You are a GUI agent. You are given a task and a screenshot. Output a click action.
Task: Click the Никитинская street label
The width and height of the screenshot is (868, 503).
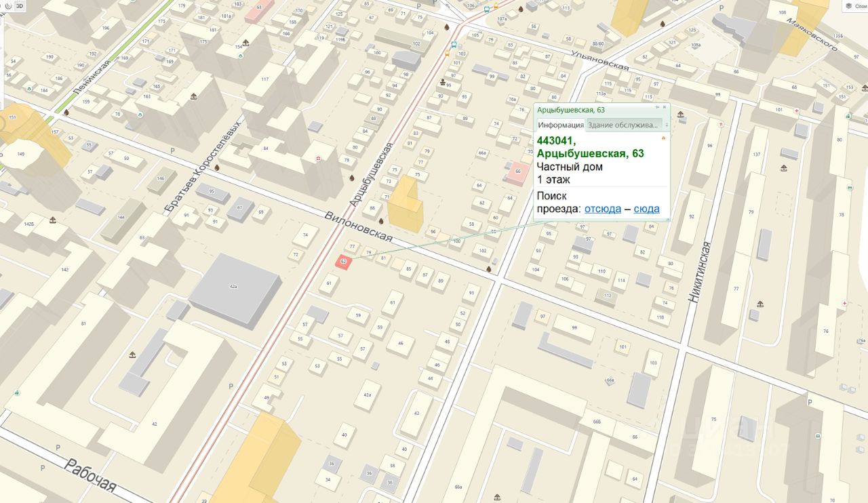tap(700, 271)
